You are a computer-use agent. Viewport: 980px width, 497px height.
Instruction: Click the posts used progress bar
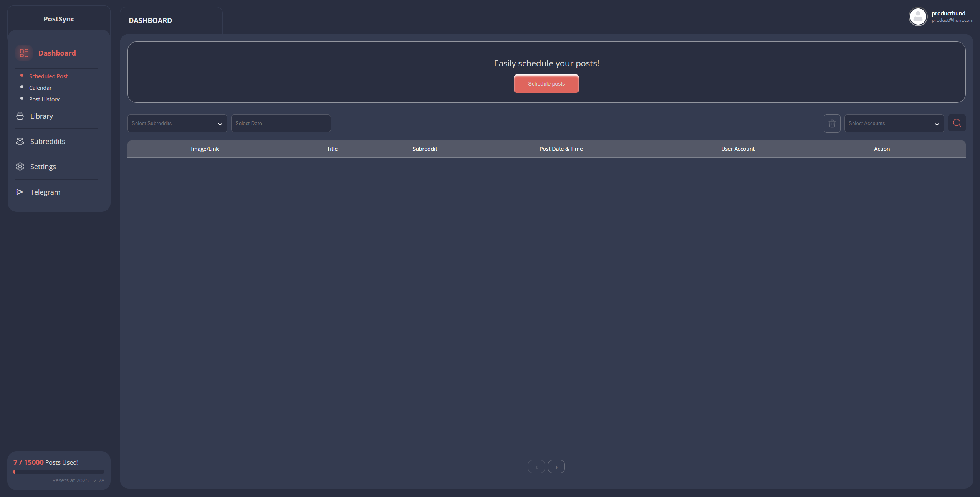click(x=59, y=472)
